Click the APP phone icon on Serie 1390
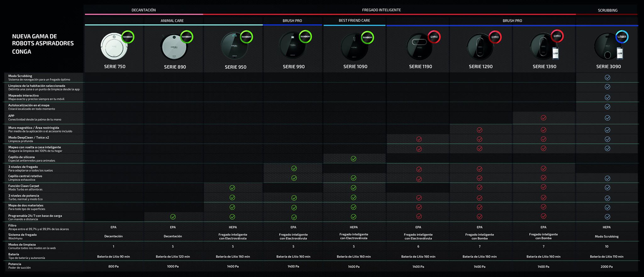644x277 pixels. click(x=556, y=53)
